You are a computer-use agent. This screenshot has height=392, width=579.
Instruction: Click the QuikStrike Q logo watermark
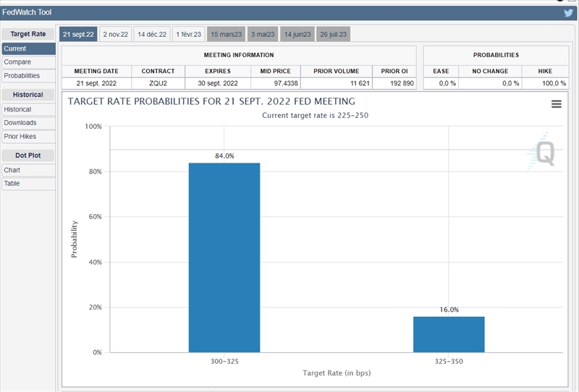pos(541,153)
